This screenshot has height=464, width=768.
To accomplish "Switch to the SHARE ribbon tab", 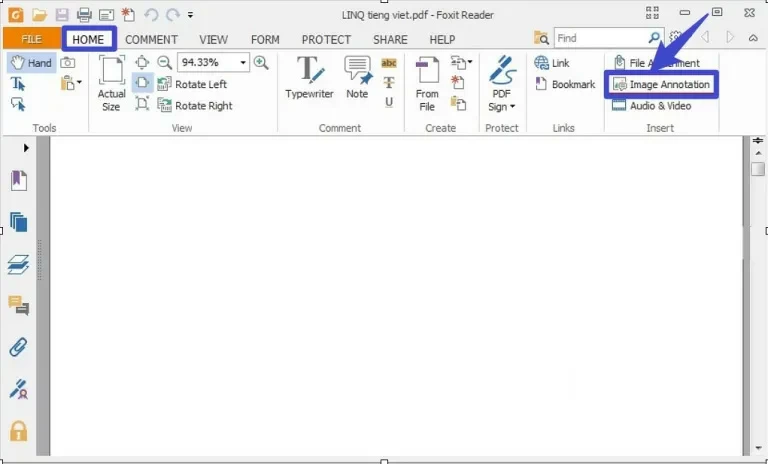I will [390, 39].
